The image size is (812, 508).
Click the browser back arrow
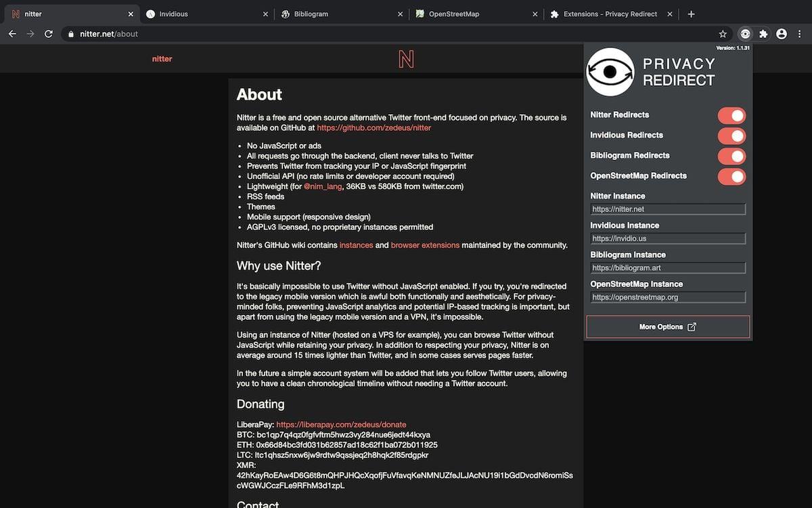point(12,34)
